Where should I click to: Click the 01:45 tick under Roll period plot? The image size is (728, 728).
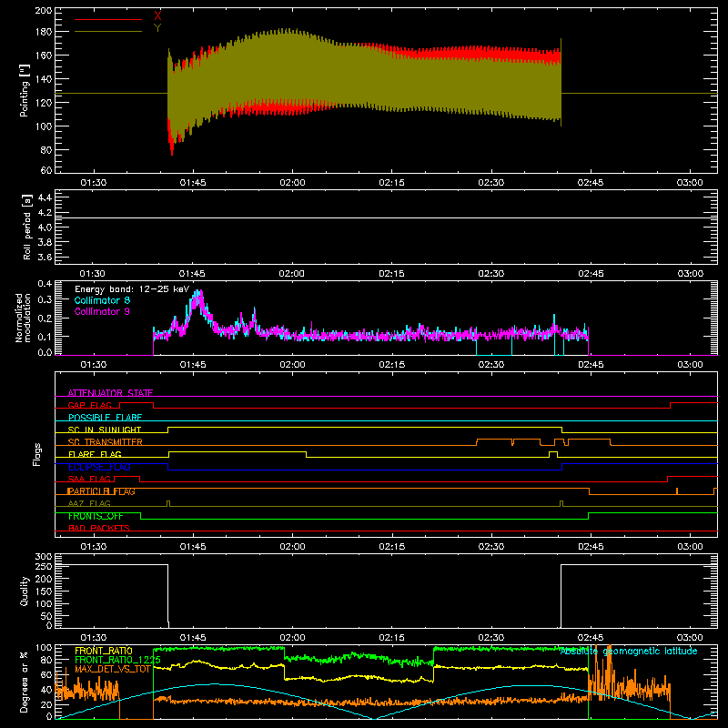tap(192, 274)
